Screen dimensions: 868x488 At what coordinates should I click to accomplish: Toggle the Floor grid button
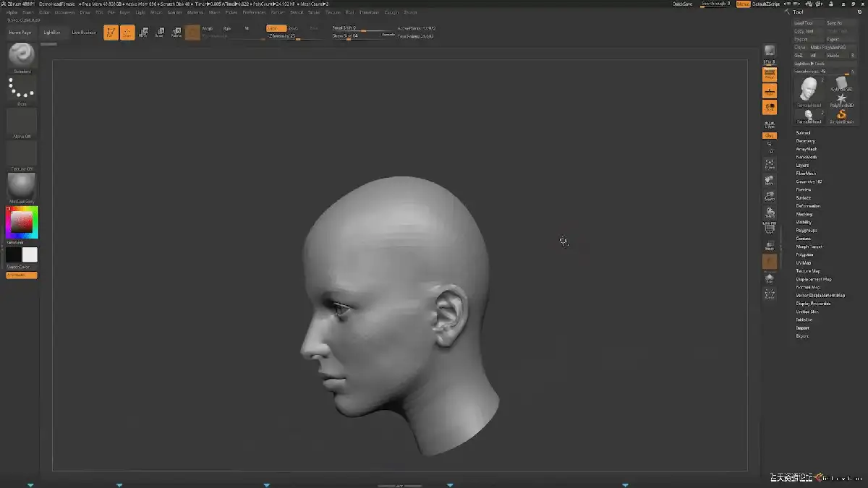770,91
